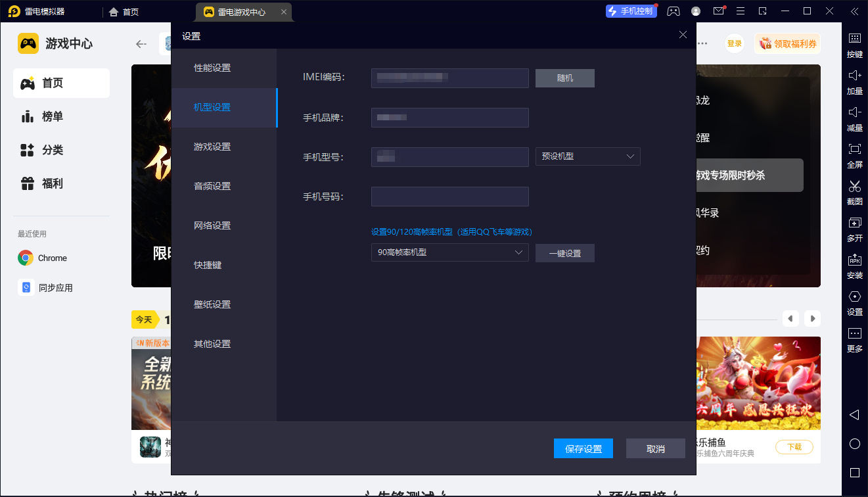Click the 减量 volume down icon
868x497 pixels.
coord(854,112)
